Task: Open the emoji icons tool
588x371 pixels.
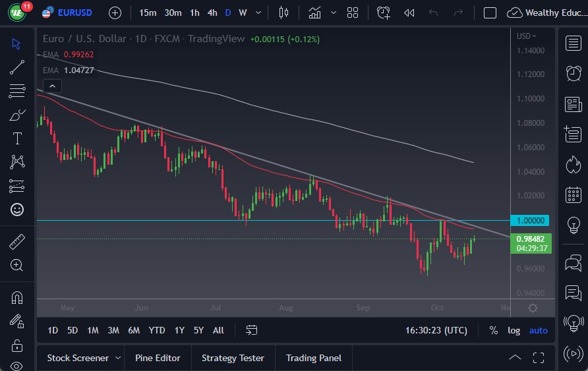Action: pyautogui.click(x=17, y=209)
